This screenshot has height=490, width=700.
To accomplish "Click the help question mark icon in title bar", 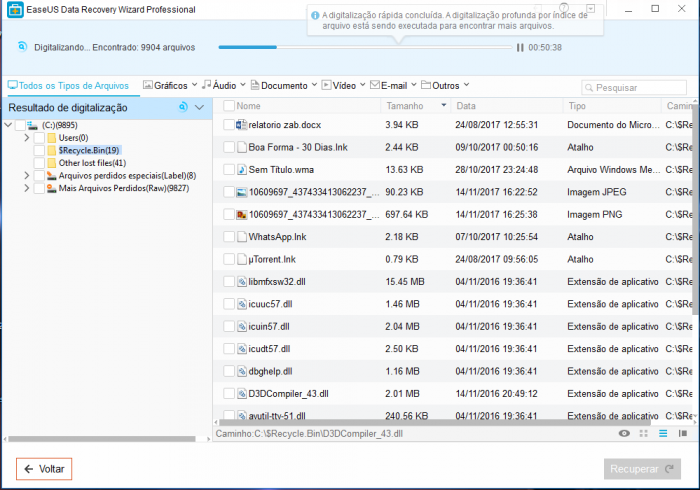I will [564, 8].
